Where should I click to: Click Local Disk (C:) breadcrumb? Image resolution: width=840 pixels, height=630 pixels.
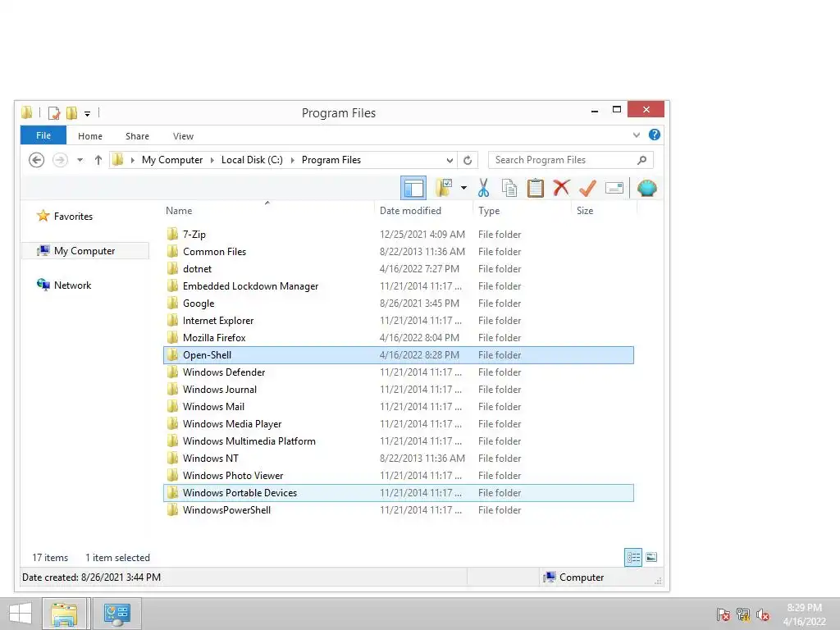point(252,160)
